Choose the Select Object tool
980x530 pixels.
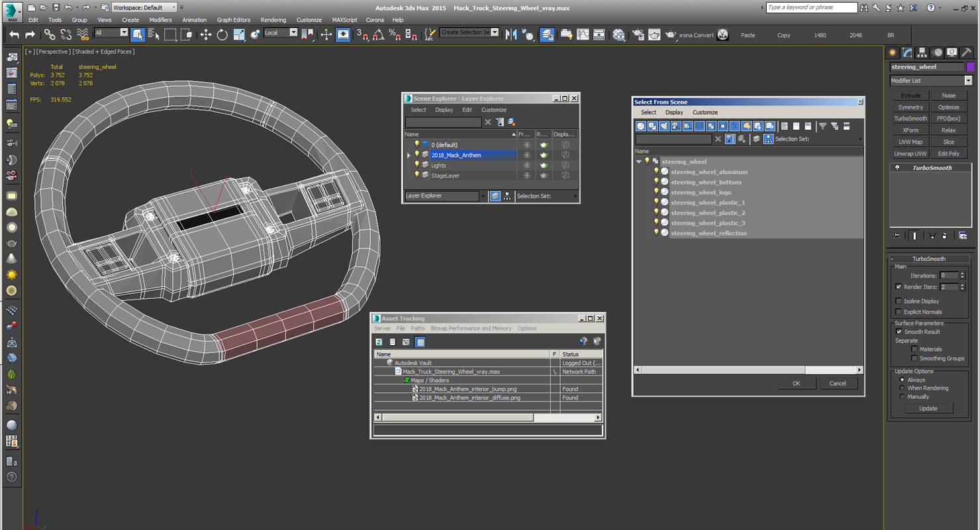(137, 34)
